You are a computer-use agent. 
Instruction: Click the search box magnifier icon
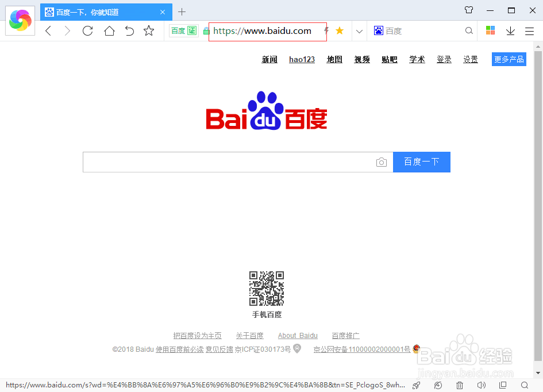click(469, 31)
